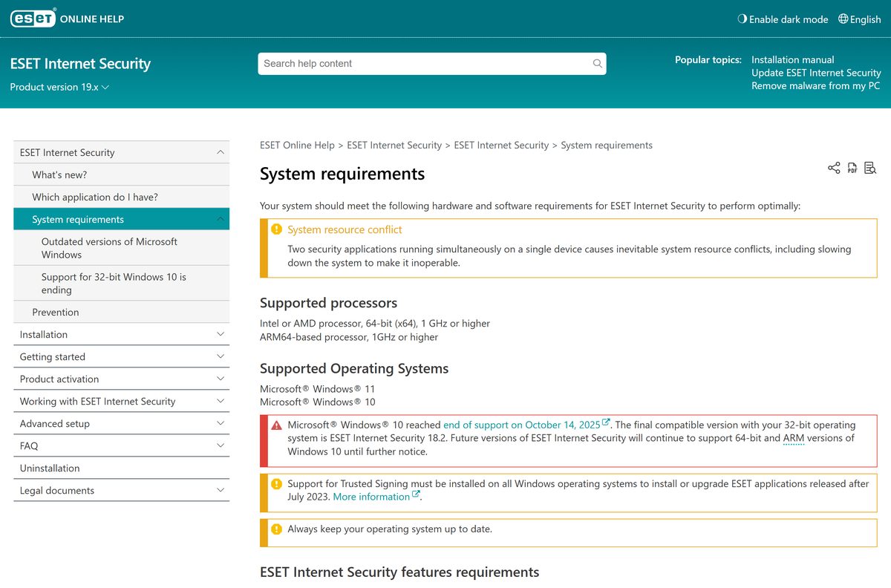891x588 pixels.
Task: Expand the Working with ESET Internet Security chevron
Action: [x=220, y=401]
